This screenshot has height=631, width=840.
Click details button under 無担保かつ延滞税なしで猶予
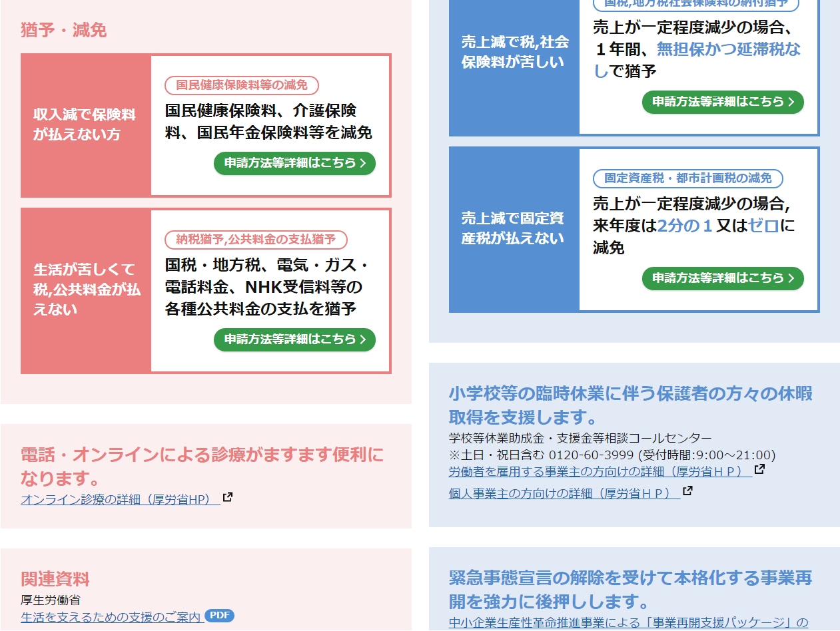[723, 102]
